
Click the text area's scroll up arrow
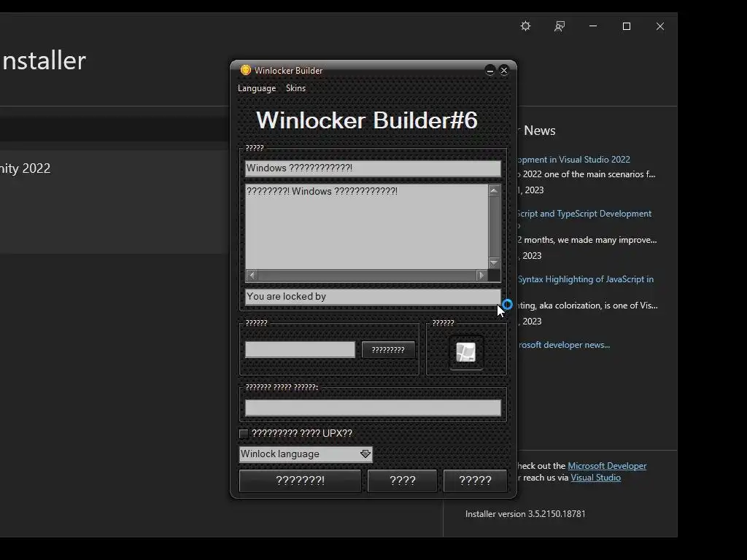[494, 190]
